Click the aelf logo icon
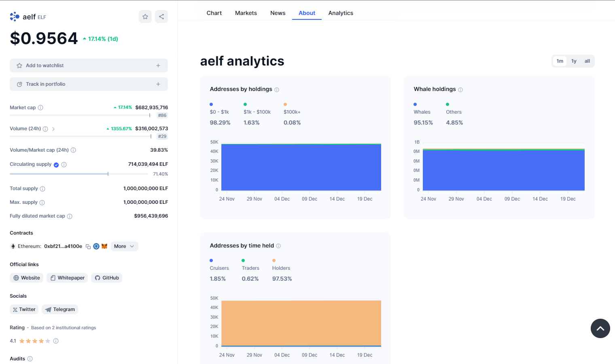615x364 pixels. tap(15, 17)
